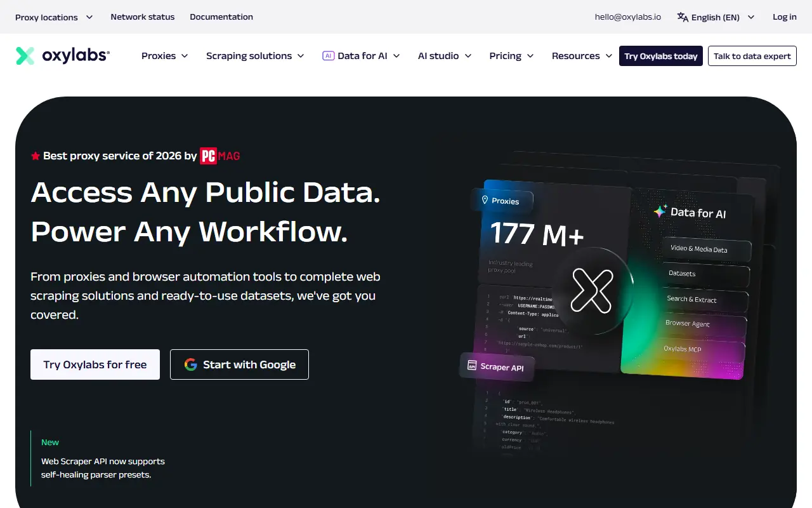Open the Proxy locations dropdown
Image resolution: width=812 pixels, height=508 pixels.
pyautogui.click(x=54, y=17)
